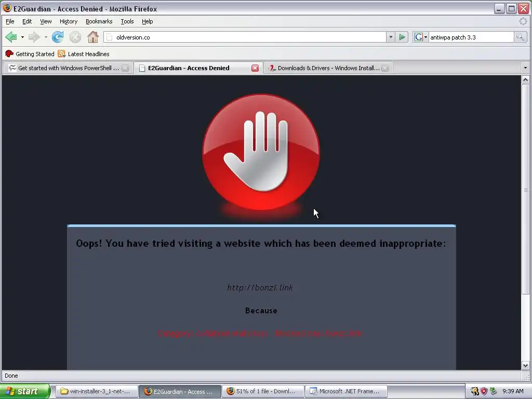Open the Getting Started bookmark
Screen dimensions: 532x399
click(x=30, y=54)
